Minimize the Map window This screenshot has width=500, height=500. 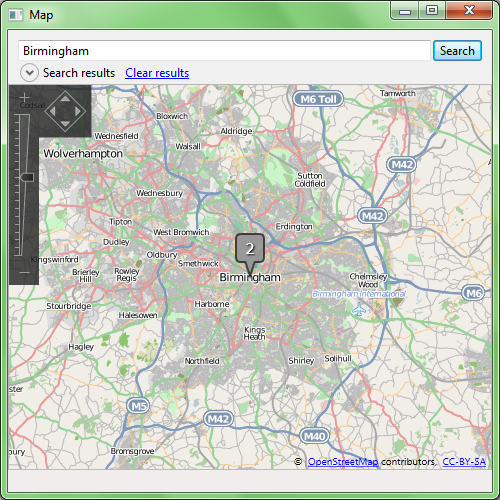click(405, 11)
